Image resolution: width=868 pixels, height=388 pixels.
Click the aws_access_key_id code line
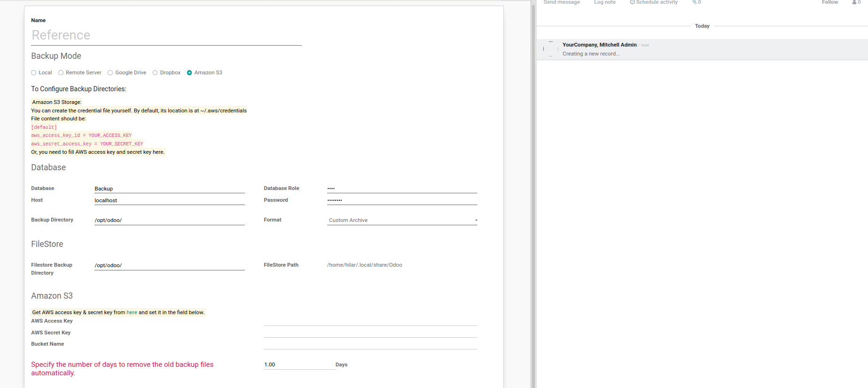point(81,135)
